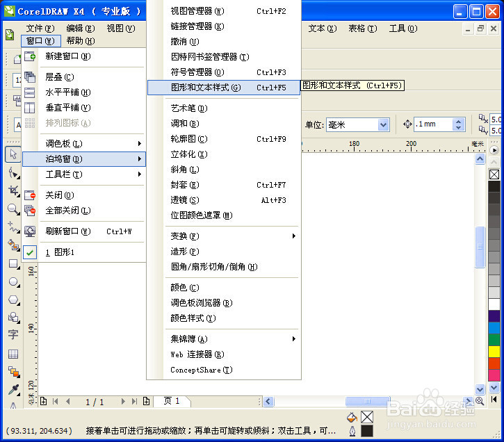Select the Zoom magnifier tool
This screenshot has height=442, width=504.
coord(13,209)
